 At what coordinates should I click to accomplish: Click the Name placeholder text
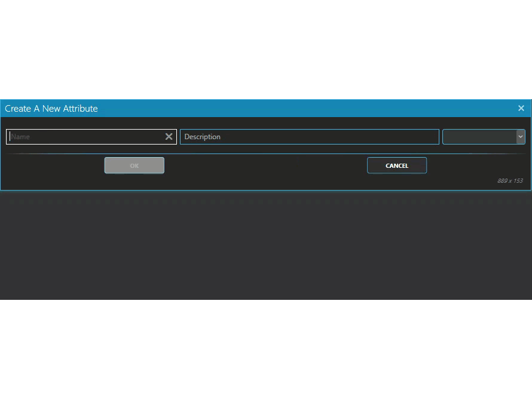[21, 137]
